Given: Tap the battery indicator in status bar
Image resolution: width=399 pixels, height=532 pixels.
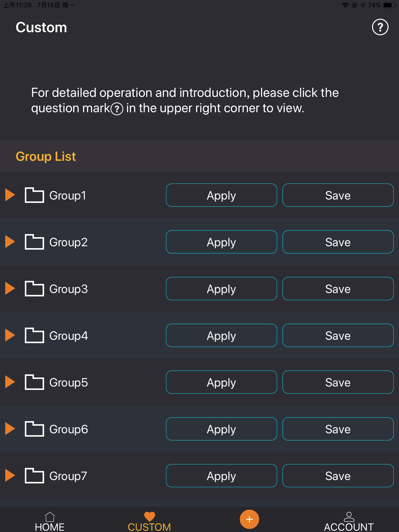Looking at the screenshot, I should click(x=389, y=5).
